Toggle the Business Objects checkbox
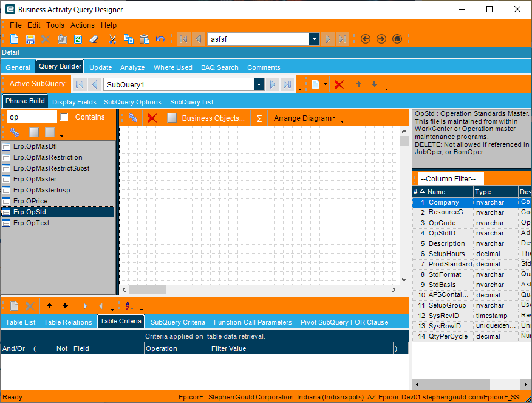This screenshot has height=403, width=532. coord(172,118)
